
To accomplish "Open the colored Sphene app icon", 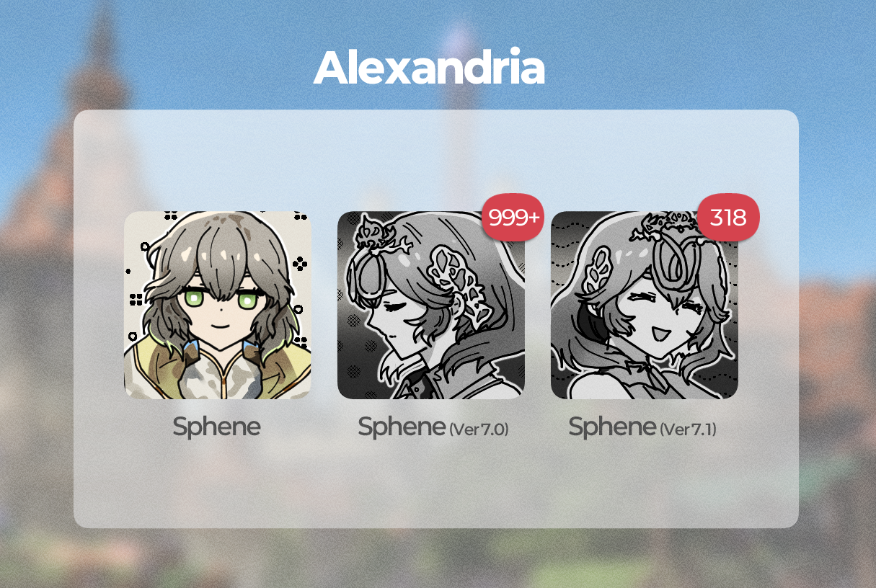I will [218, 305].
